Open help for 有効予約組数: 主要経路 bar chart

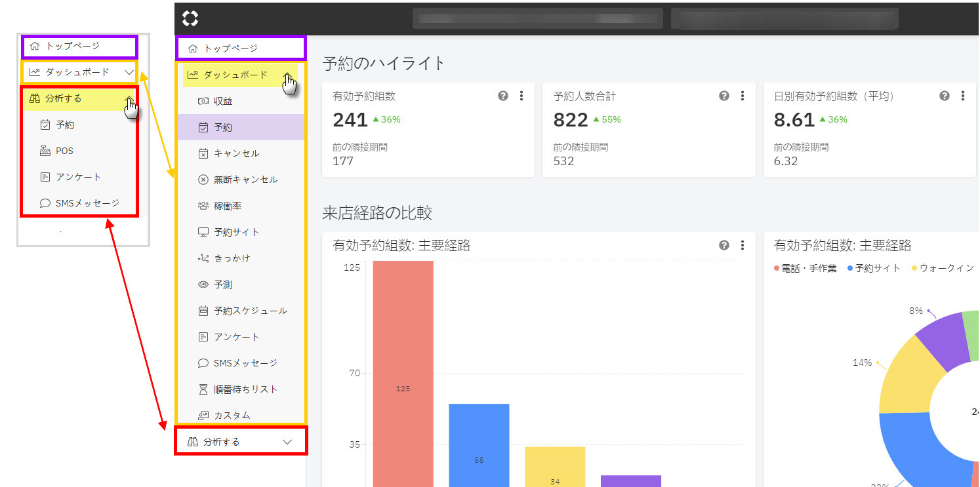(724, 245)
